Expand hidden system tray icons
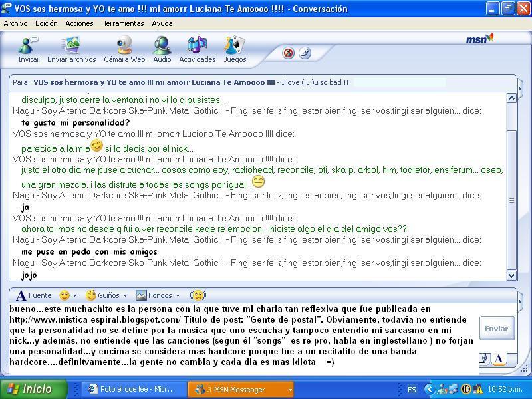This screenshot has width=532, height=399. click(430, 389)
